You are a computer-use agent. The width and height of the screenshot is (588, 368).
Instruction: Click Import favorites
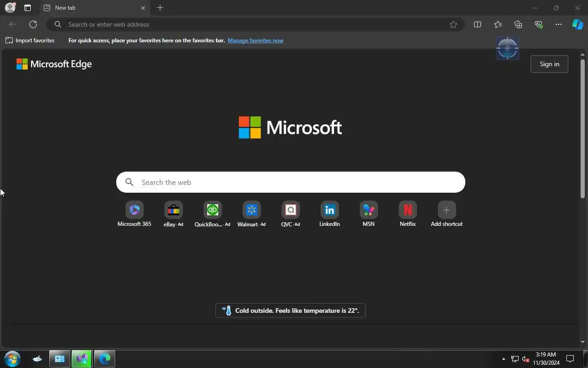point(30,40)
